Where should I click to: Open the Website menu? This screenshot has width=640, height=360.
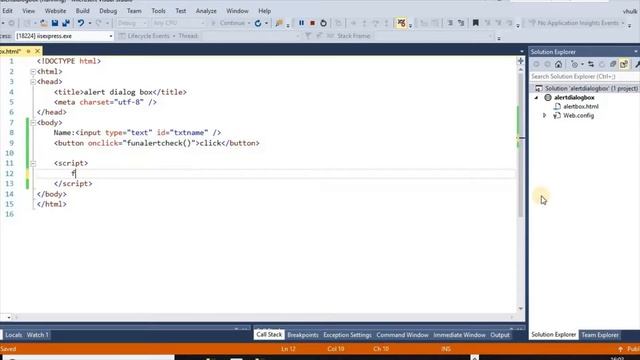click(x=56, y=11)
